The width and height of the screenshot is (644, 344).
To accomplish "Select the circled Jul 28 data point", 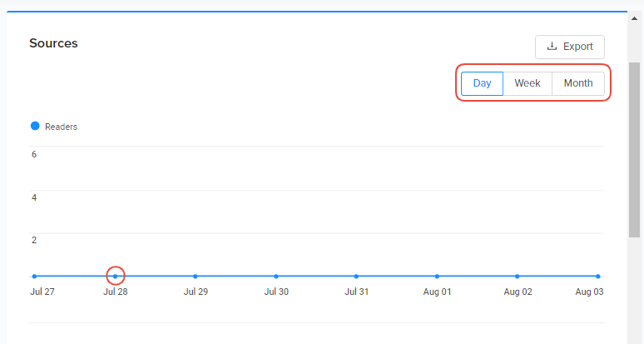I will pyautogui.click(x=116, y=276).
